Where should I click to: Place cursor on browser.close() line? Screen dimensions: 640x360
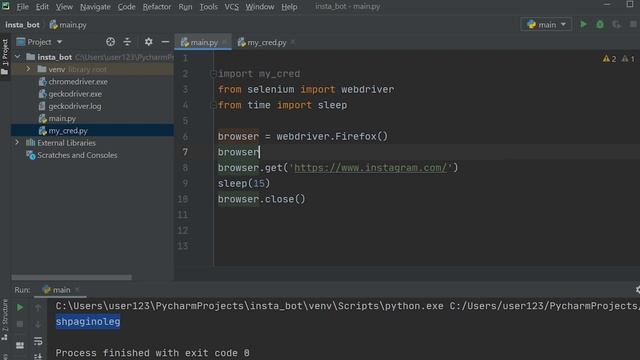(x=261, y=199)
